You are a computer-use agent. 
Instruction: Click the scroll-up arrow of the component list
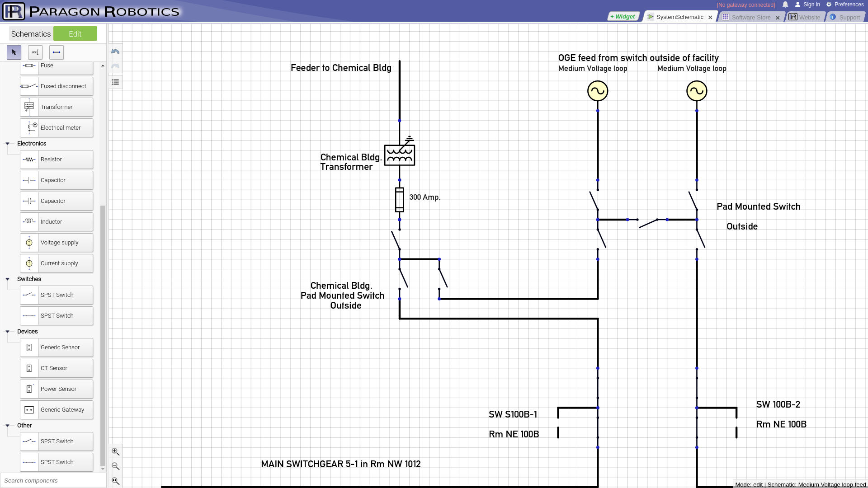point(103,66)
